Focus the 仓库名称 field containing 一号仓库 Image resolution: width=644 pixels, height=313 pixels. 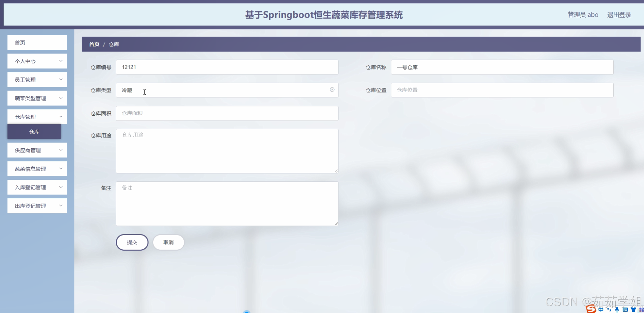tap(502, 67)
